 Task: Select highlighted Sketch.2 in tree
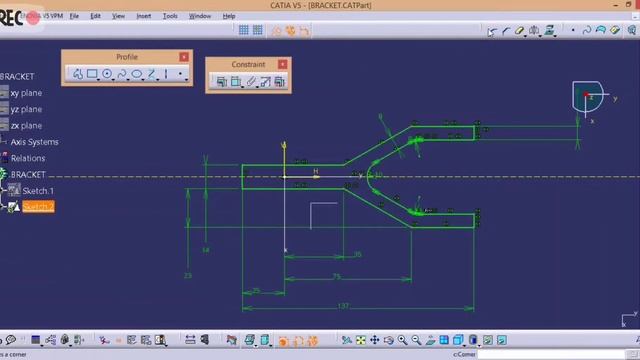tap(38, 207)
